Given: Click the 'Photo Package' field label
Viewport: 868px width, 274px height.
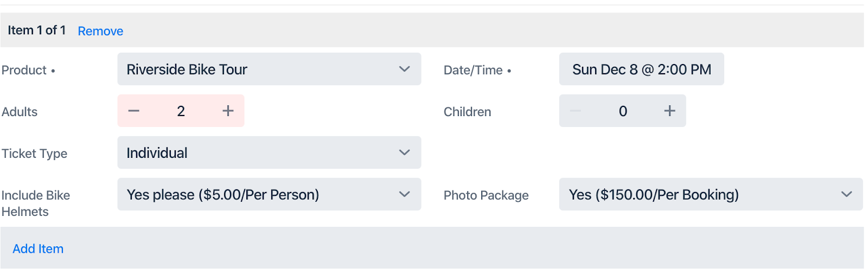Looking at the screenshot, I should (486, 195).
